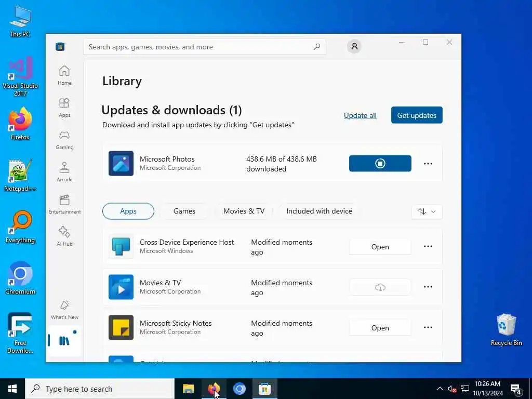Open Cross Device Experience Host app

(x=380, y=247)
